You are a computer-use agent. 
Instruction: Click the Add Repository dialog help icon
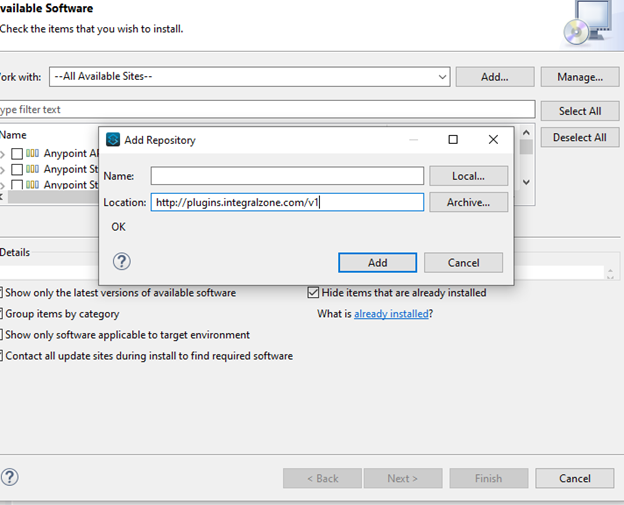[122, 262]
